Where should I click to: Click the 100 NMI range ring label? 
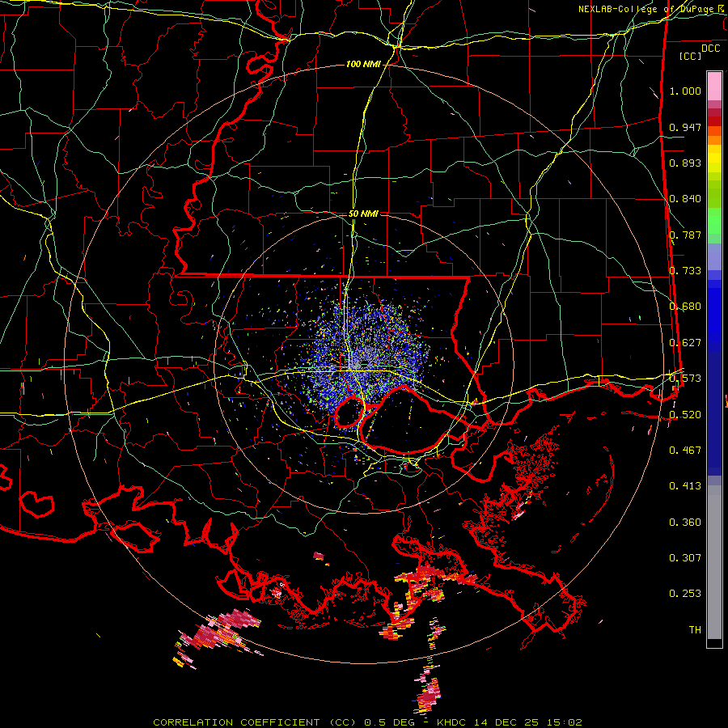coord(363,64)
